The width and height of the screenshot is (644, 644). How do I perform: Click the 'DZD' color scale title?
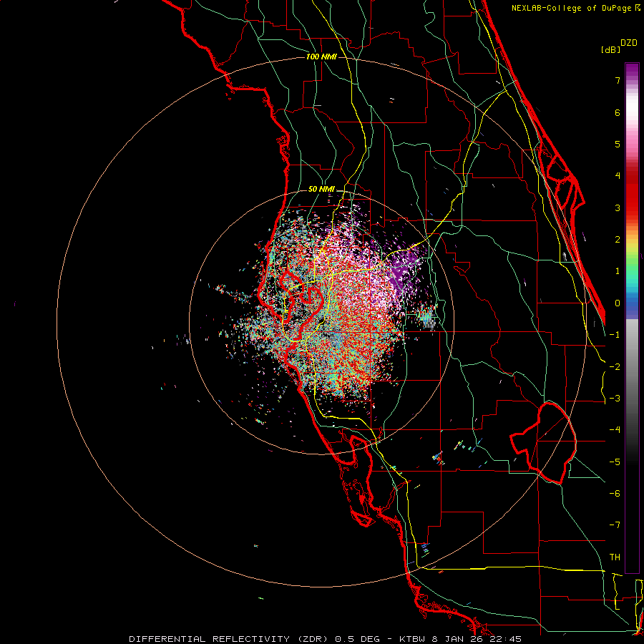pos(629,43)
